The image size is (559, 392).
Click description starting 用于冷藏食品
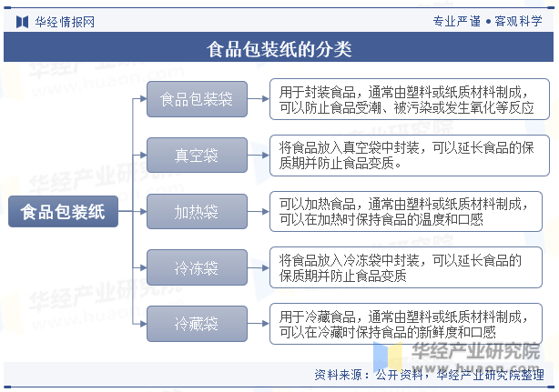click(x=406, y=324)
